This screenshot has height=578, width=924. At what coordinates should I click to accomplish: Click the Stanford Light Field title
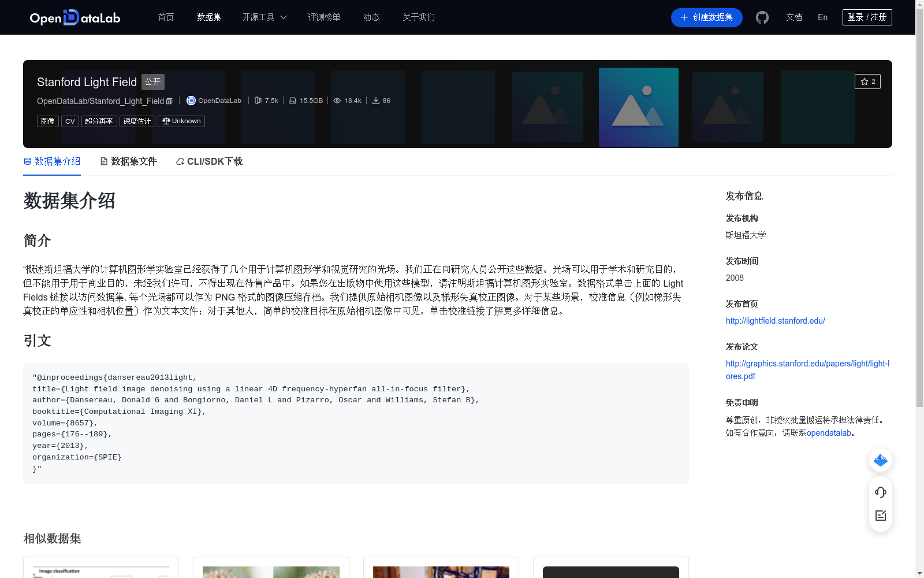point(87,82)
